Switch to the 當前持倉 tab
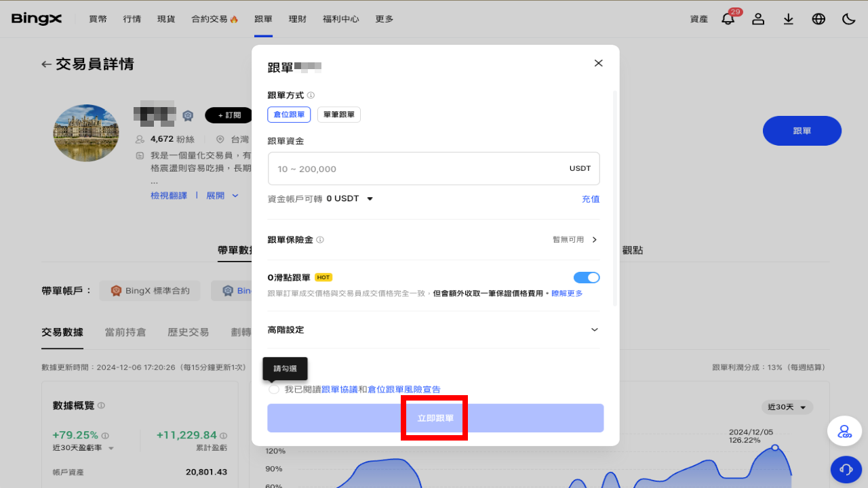The width and height of the screenshot is (868, 488). tap(125, 332)
